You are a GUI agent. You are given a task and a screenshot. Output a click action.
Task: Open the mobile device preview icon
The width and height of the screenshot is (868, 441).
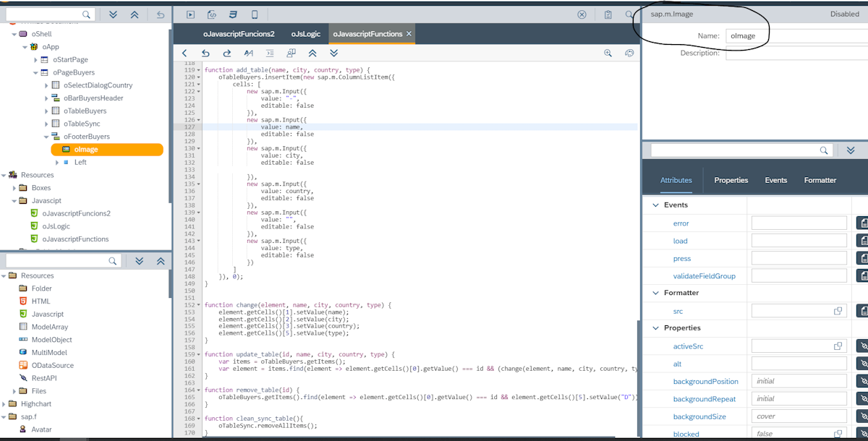(255, 14)
